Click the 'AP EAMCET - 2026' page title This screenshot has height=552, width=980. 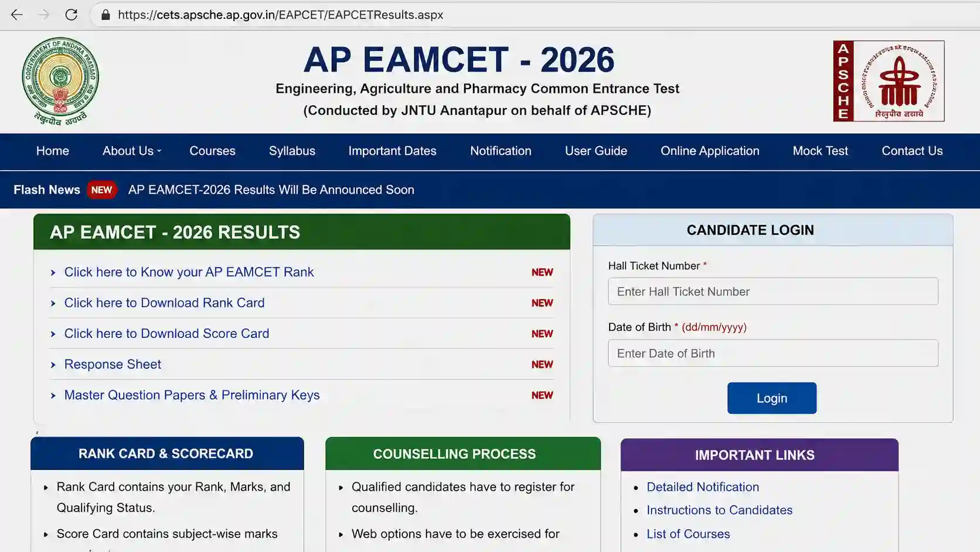(x=459, y=60)
